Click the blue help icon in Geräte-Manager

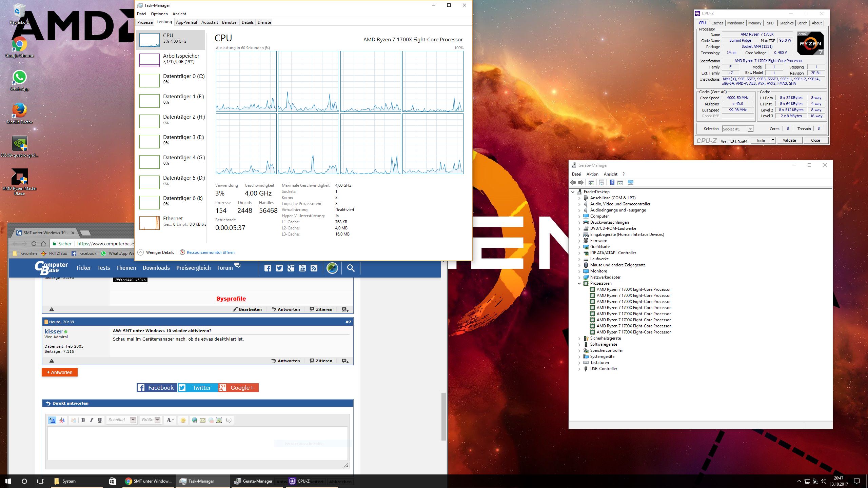pos(612,183)
